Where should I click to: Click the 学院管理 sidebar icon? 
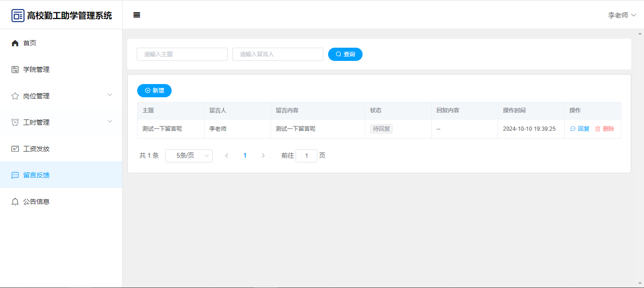(15, 69)
